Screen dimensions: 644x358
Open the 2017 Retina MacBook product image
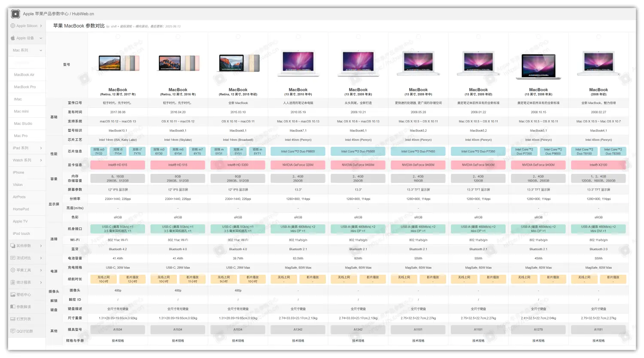(x=118, y=64)
